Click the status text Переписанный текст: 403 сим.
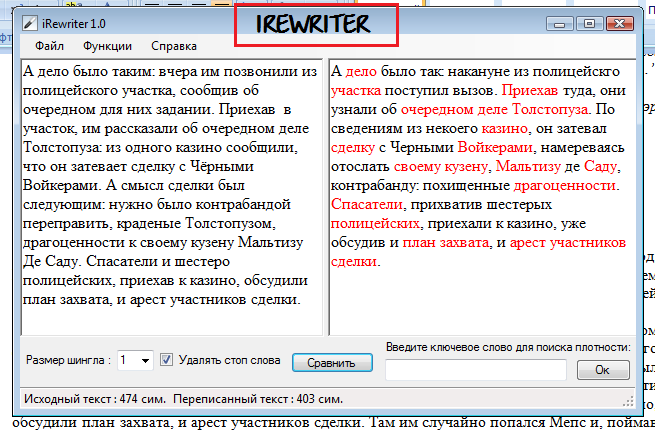The image size is (655, 432). [x=258, y=399]
